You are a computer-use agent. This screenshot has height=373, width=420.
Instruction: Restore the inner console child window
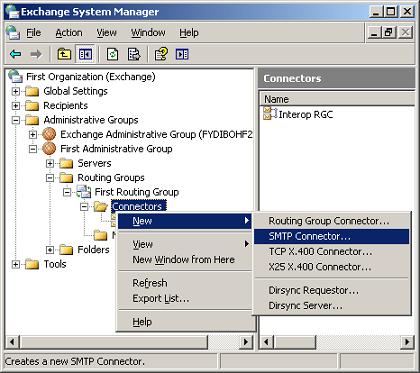click(389, 33)
